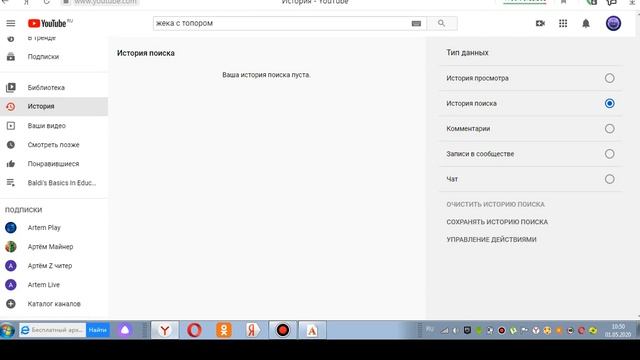Click the taskbar clock
Image resolution: width=640 pixels, height=360 pixels.
tap(618, 330)
